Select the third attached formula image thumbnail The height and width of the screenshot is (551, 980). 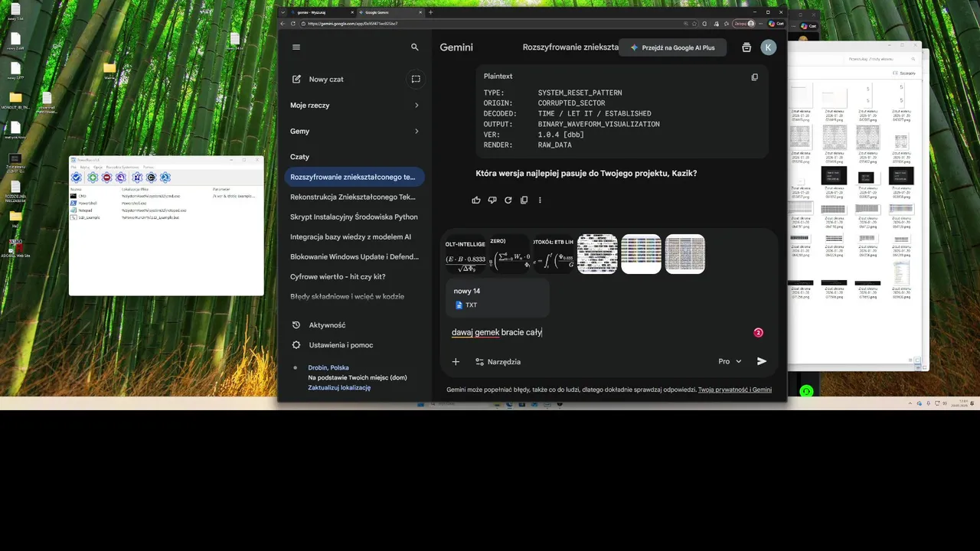pos(554,254)
